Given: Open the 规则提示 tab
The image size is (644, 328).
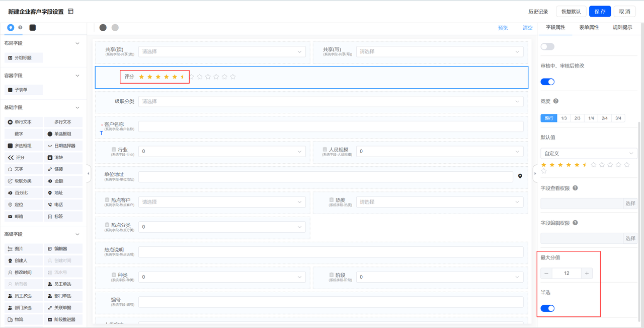Looking at the screenshot, I should coord(622,28).
